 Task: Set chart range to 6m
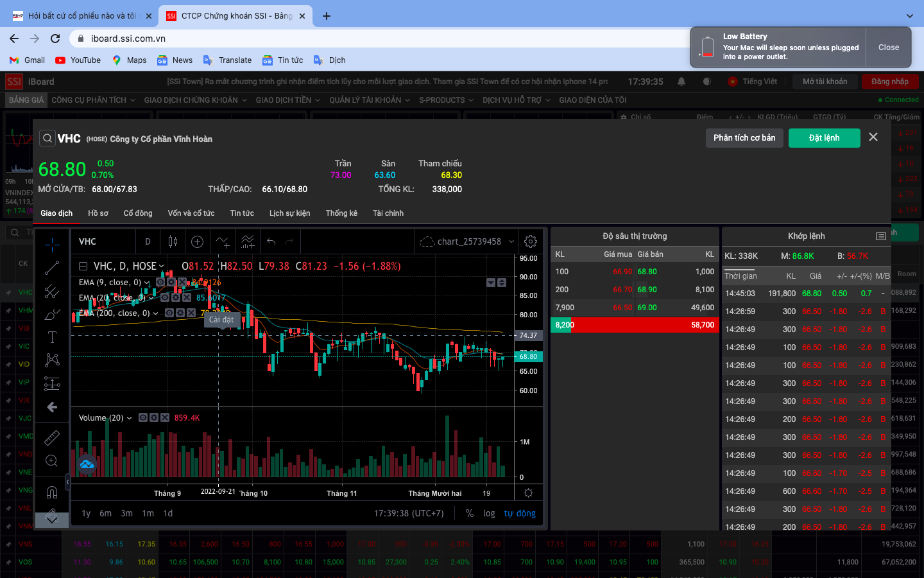click(105, 513)
